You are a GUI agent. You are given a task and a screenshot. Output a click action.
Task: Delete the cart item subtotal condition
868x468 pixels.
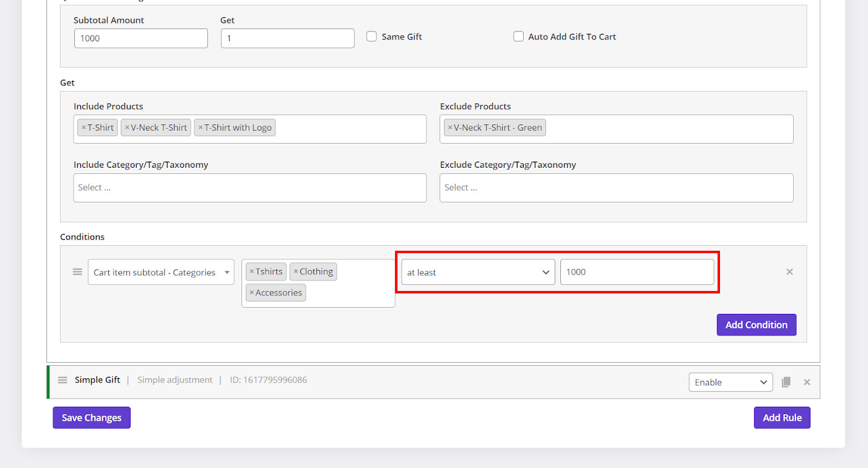789,272
